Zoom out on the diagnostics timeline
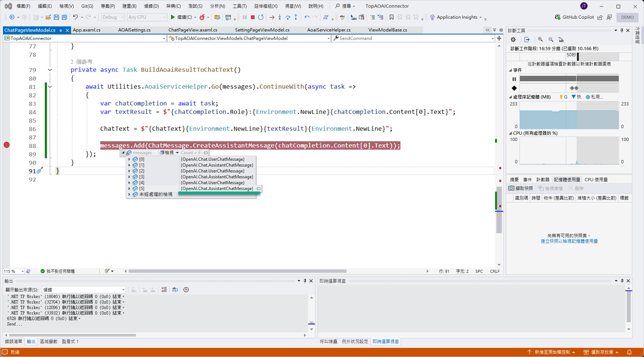 (551, 40)
